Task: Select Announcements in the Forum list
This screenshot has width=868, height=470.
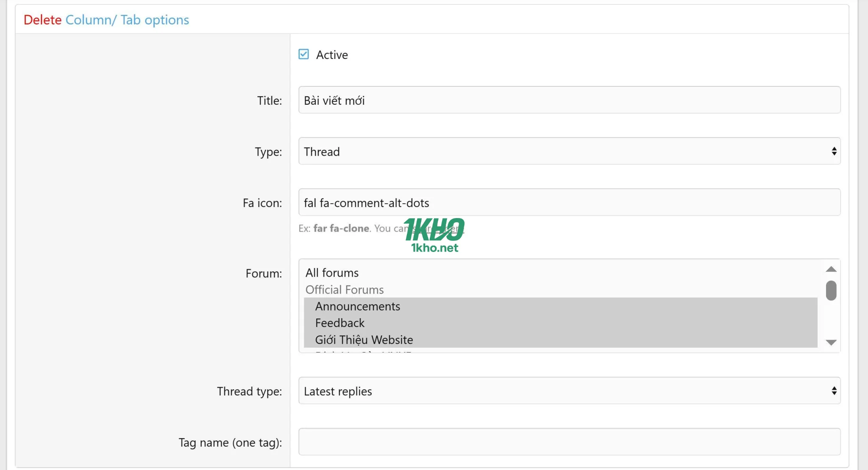Action: (357, 306)
